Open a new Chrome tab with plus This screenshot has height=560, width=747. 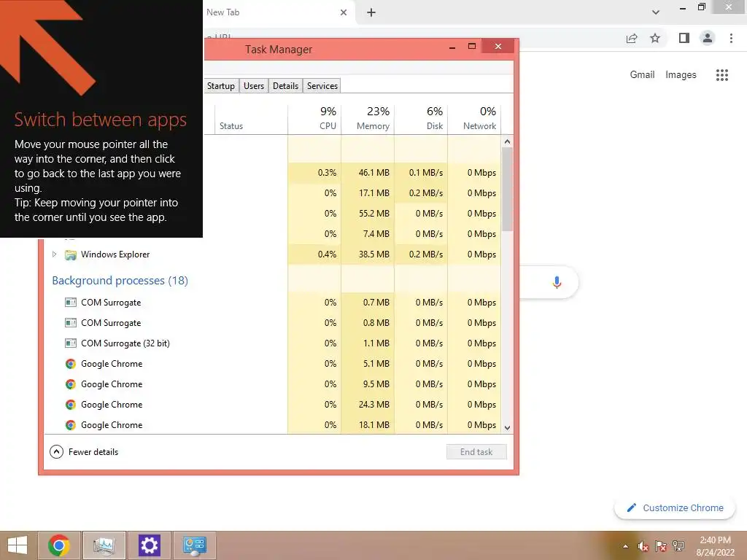click(x=371, y=12)
